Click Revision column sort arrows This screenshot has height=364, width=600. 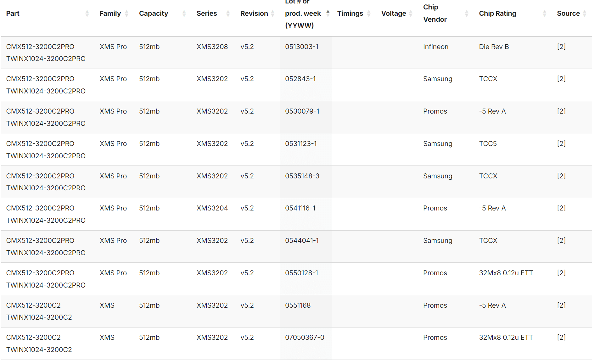point(273,14)
